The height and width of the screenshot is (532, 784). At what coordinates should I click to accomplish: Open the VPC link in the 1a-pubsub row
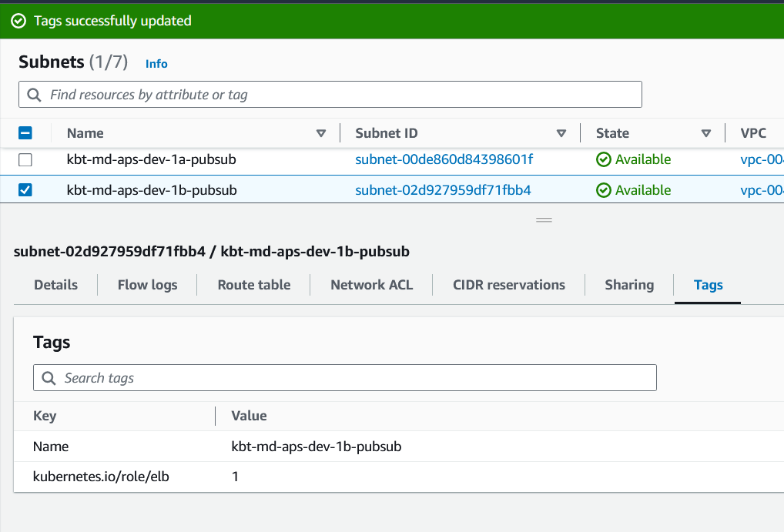coord(762,159)
